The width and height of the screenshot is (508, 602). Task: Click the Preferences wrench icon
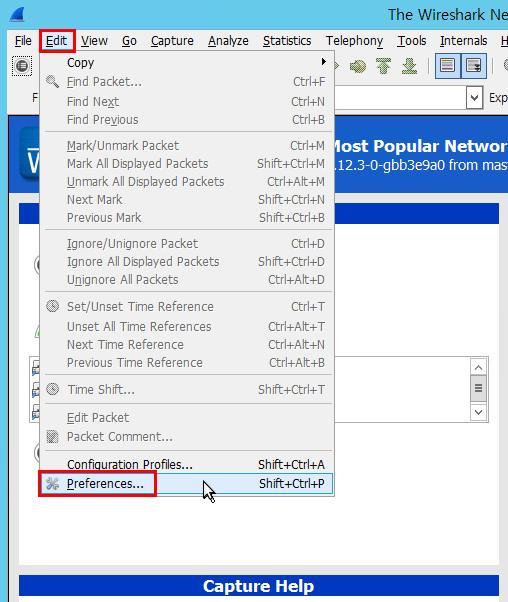pos(53,483)
